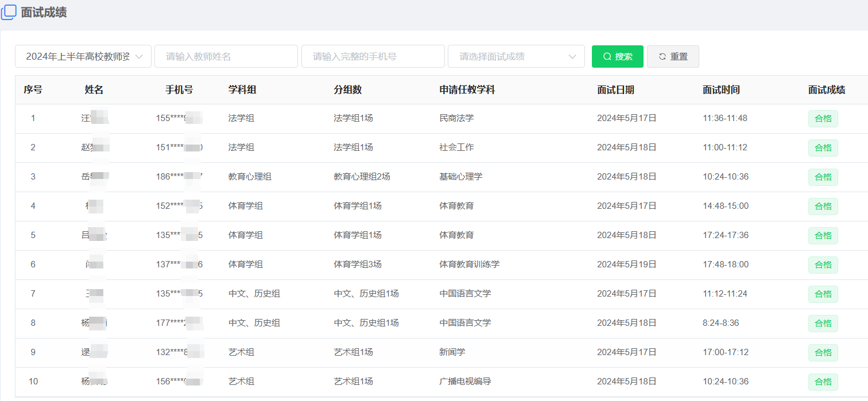Viewport: 868px width, 401px height.
Task: Click 合格 tag for 基础心理学 row
Action: point(823,177)
